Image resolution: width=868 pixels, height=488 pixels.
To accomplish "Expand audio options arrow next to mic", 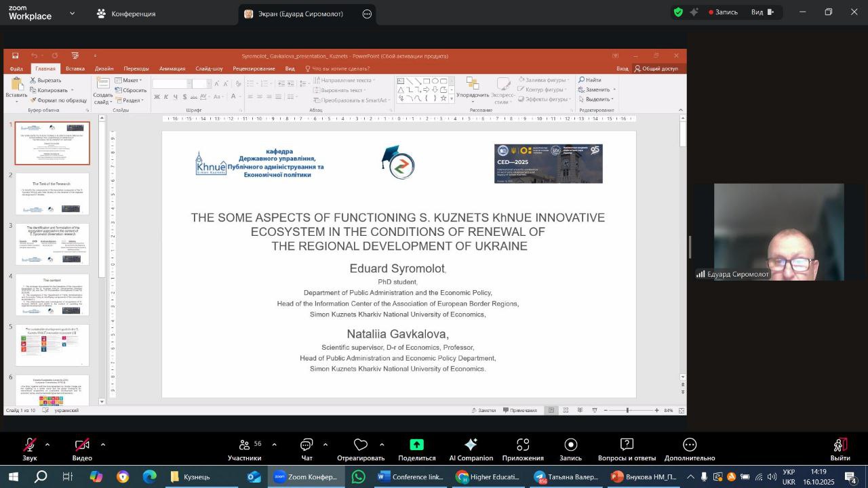I will click(47, 445).
